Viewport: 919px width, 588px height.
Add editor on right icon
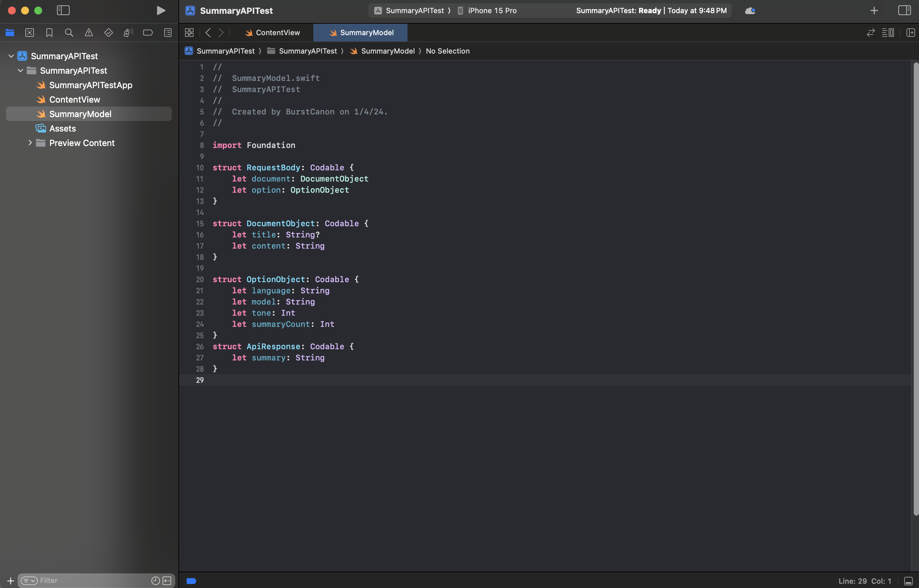tap(910, 33)
